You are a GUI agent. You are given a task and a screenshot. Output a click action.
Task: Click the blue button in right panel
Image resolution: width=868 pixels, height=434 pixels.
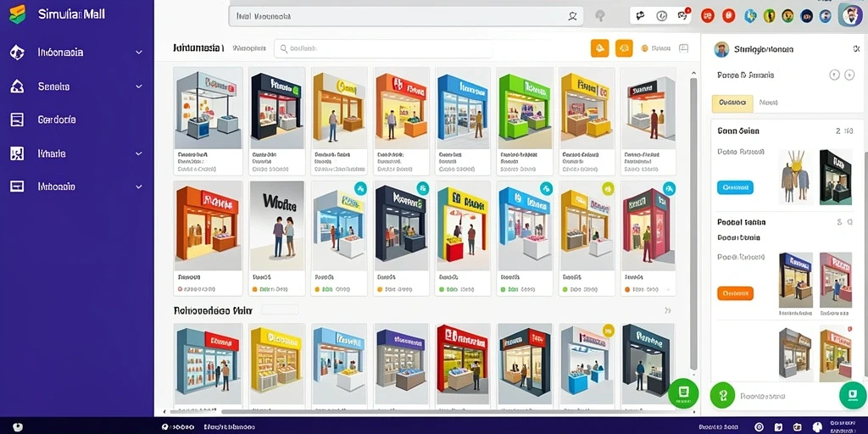pos(735,187)
